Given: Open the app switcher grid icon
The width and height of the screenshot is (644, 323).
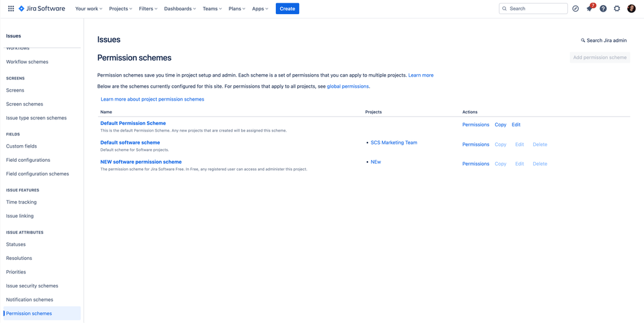Looking at the screenshot, I should click(x=11, y=8).
